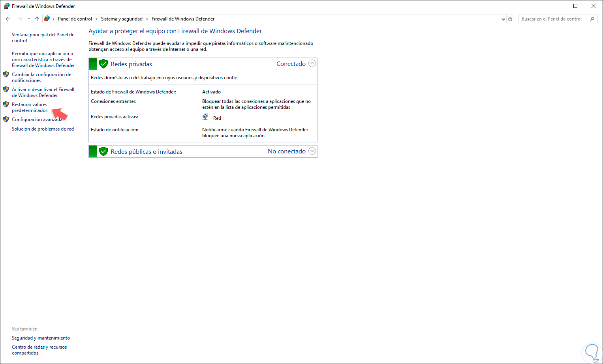
Task: Click the shield icon beside notification settings
Action: tap(6, 75)
